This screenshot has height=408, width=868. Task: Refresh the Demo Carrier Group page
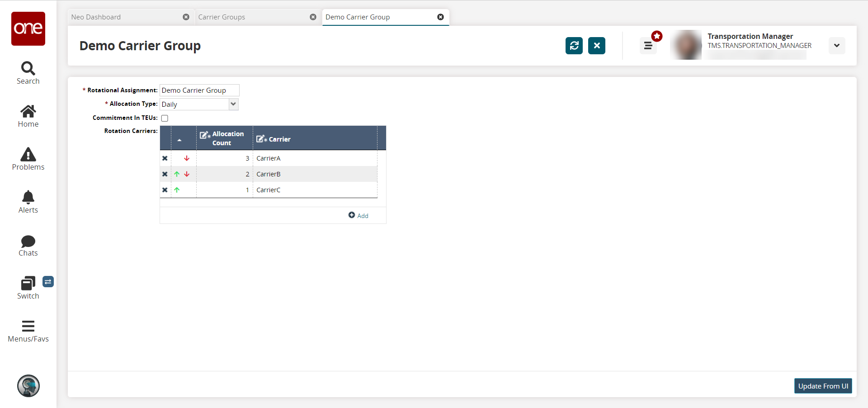point(574,46)
